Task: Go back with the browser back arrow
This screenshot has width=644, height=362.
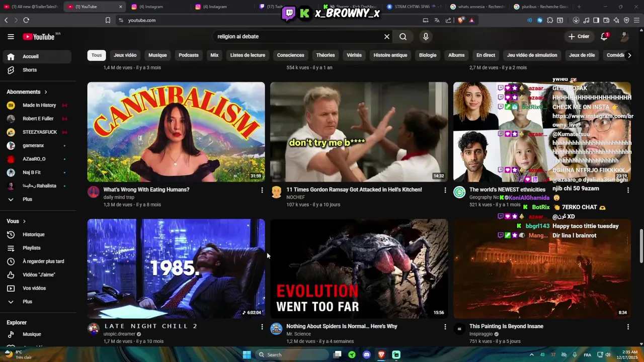Action: tap(6, 20)
